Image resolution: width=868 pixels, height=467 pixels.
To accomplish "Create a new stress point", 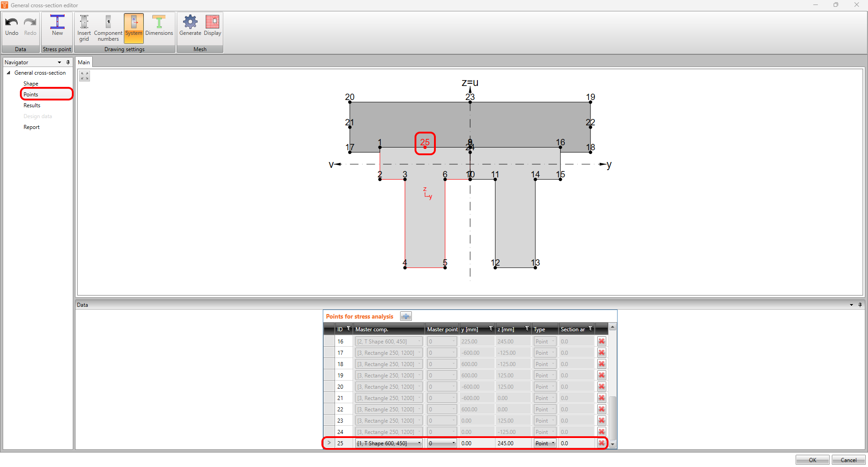I will (x=57, y=26).
